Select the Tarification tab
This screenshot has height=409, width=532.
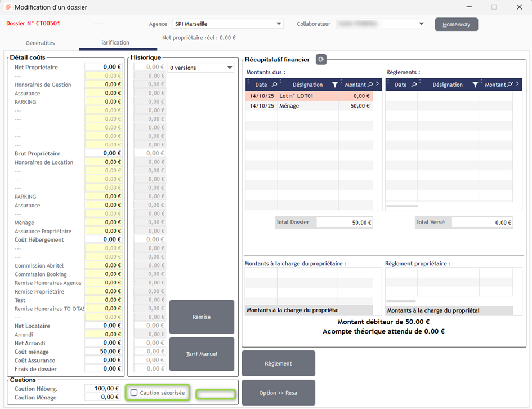[115, 43]
